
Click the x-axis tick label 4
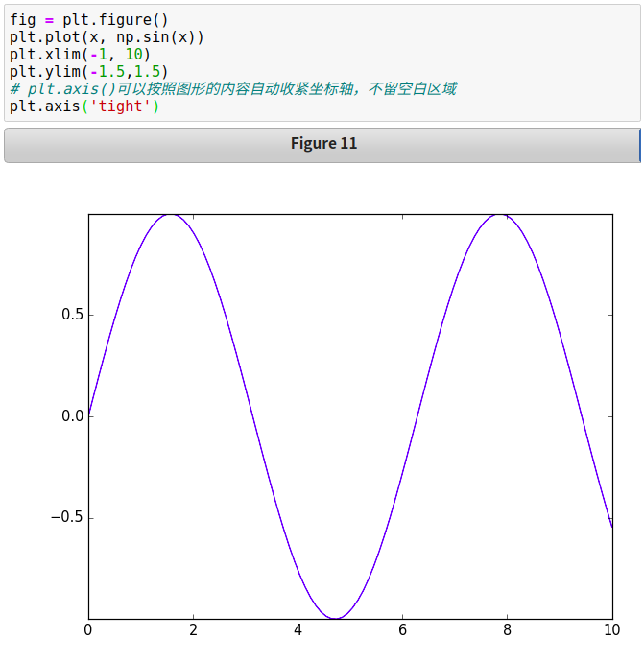(x=298, y=630)
